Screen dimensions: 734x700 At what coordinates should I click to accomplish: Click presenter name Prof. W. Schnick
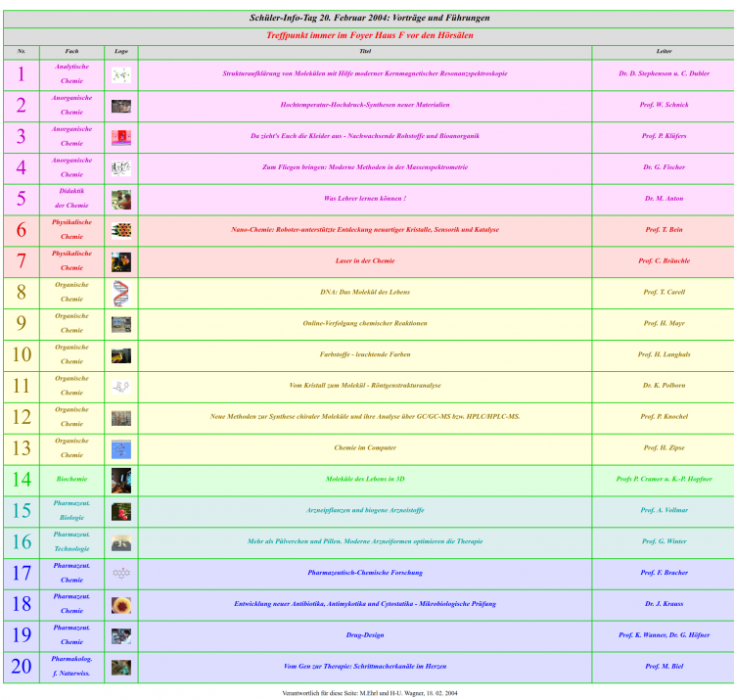(664, 105)
